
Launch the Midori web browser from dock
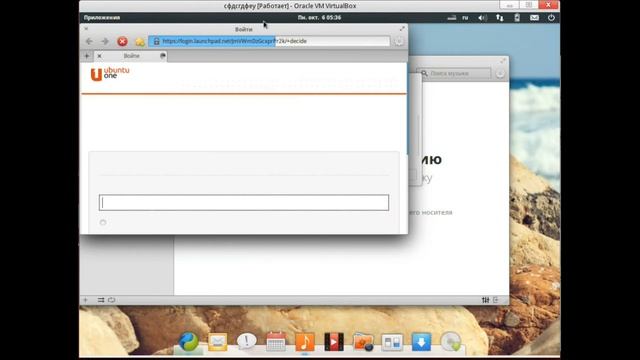pyautogui.click(x=188, y=342)
